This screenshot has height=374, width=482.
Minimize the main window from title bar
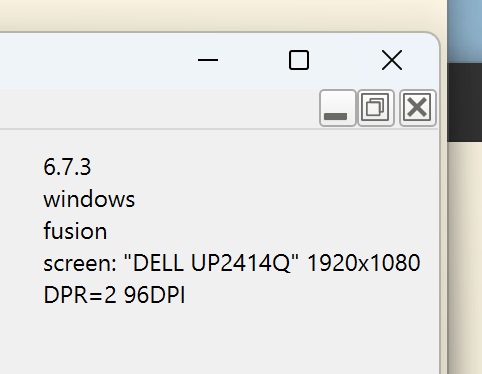[208, 60]
